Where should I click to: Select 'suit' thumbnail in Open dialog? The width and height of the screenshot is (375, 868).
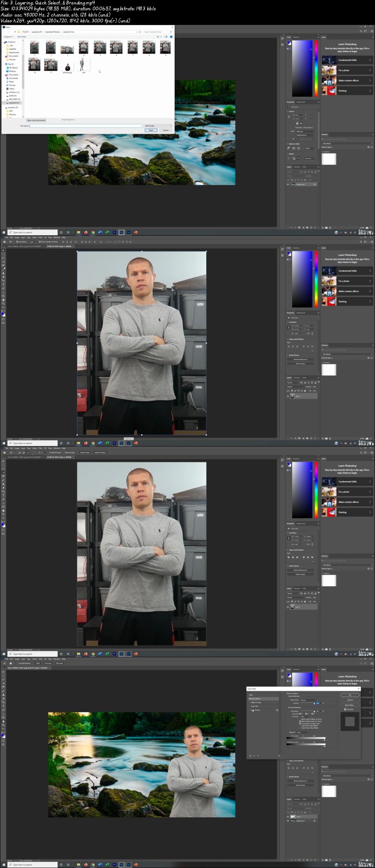pyautogui.click(x=84, y=65)
